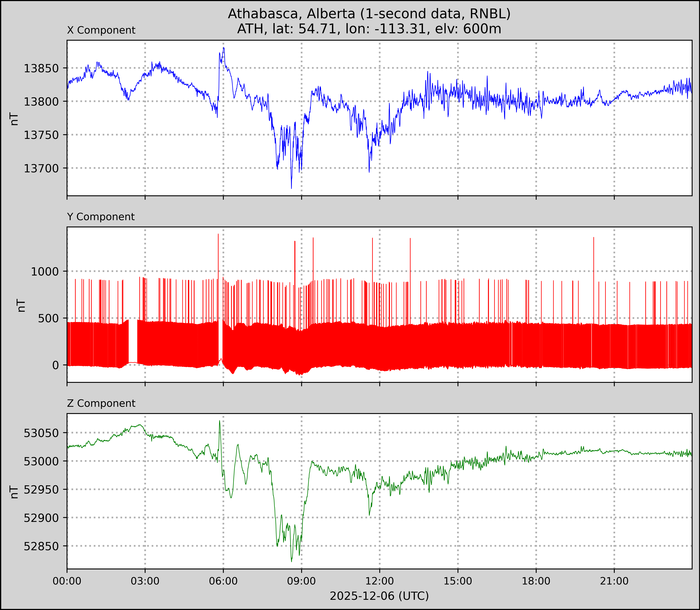Click the 2025-12-06 (UTC) date label
700x610 pixels.
coord(379,596)
